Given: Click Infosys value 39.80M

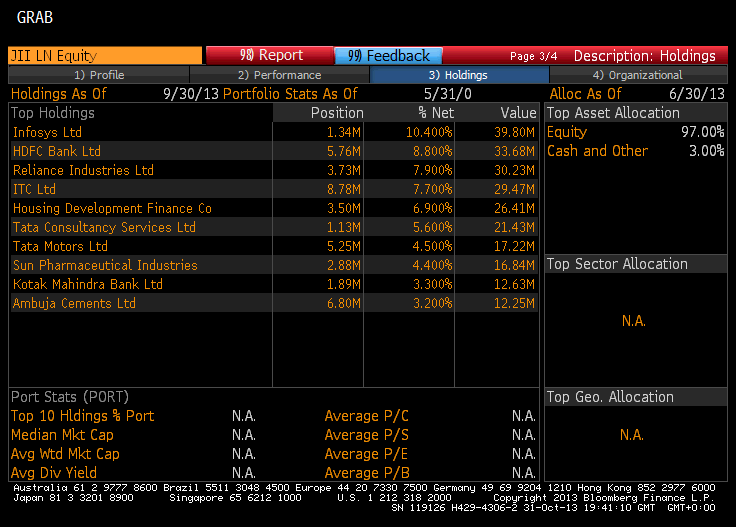Looking at the screenshot, I should [514, 132].
